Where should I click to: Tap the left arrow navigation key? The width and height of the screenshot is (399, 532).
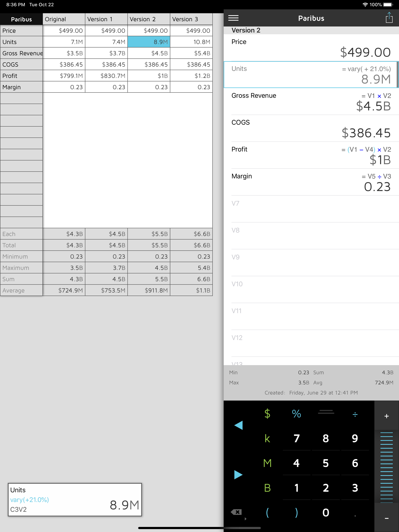238,425
